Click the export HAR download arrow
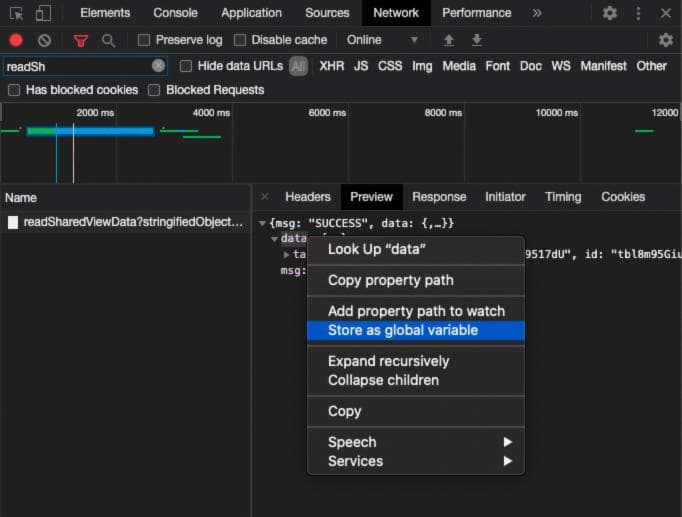This screenshot has height=517, width=682. point(477,40)
